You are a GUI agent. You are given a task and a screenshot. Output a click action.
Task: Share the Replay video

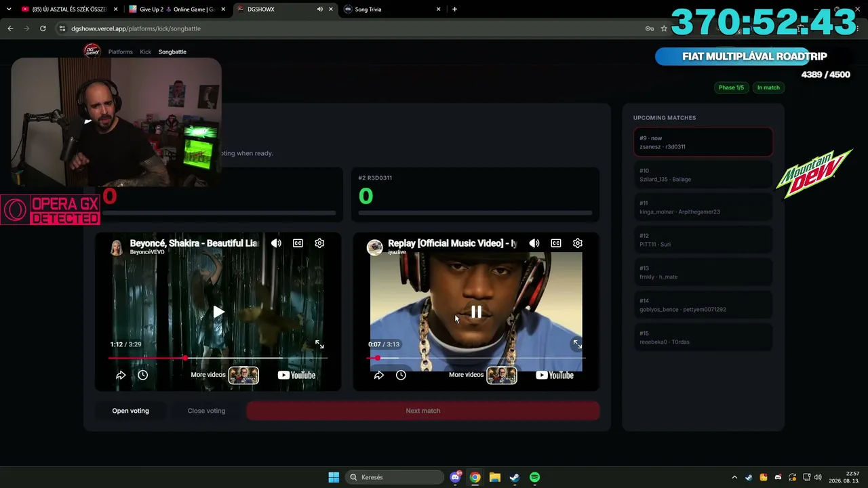[379, 375]
